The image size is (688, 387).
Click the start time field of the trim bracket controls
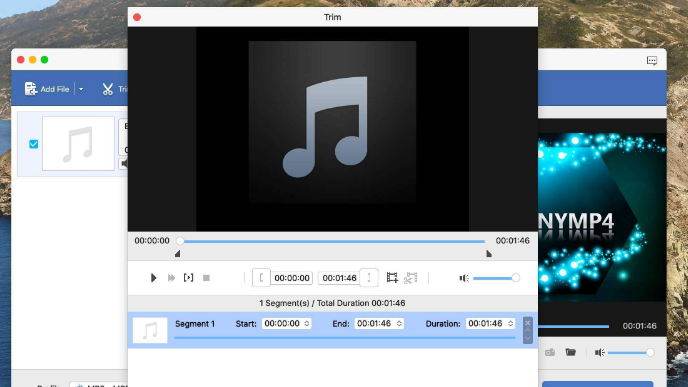coord(292,278)
